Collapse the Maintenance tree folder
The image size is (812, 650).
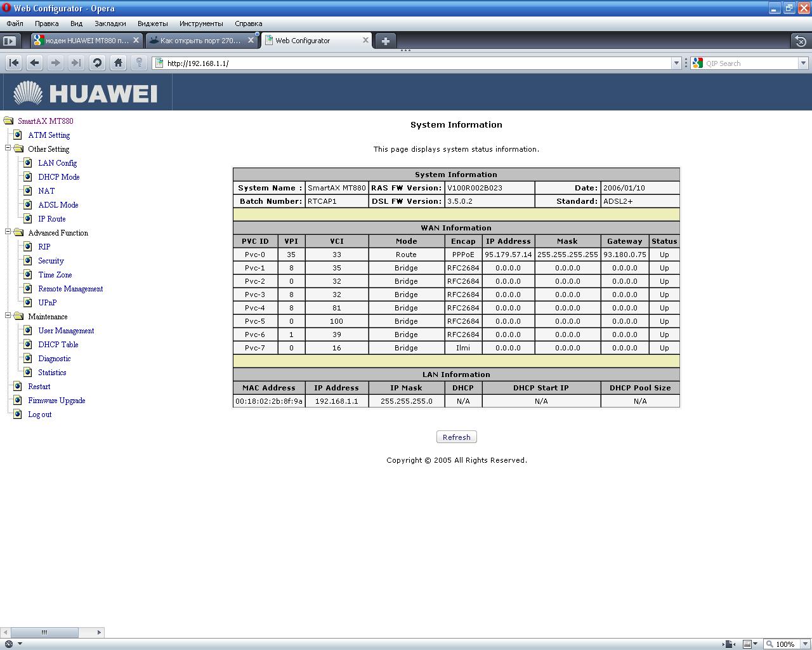point(8,315)
